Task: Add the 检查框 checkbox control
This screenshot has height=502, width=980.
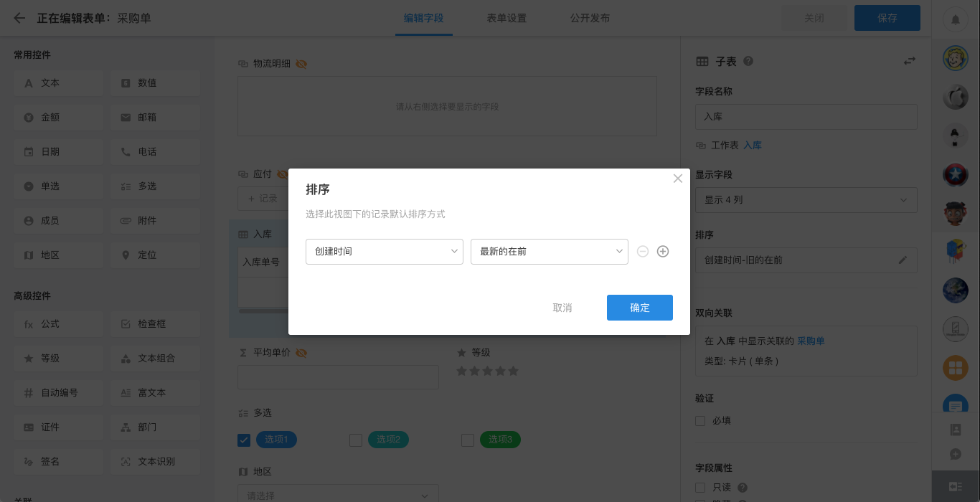Action: (155, 324)
